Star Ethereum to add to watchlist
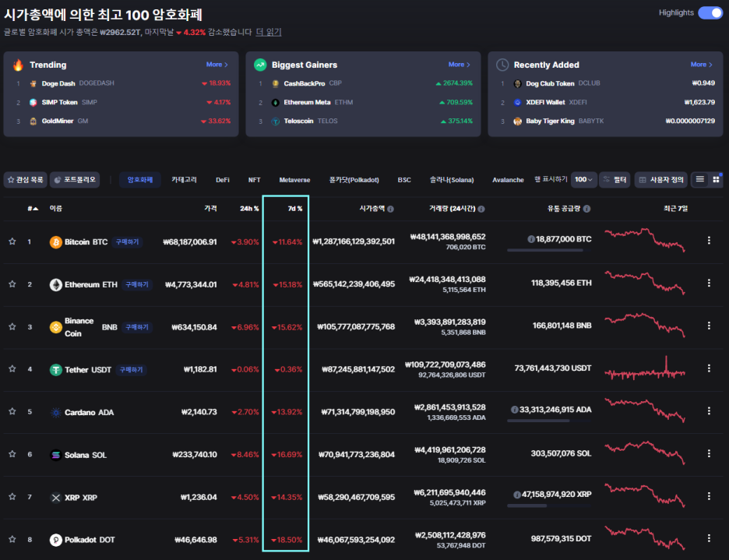729x560 pixels. click(12, 284)
